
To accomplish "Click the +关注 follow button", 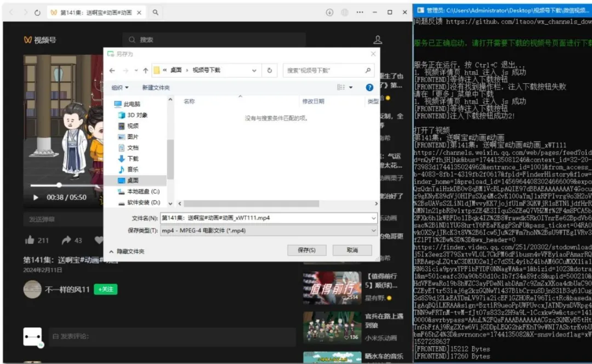I will [106, 289].
